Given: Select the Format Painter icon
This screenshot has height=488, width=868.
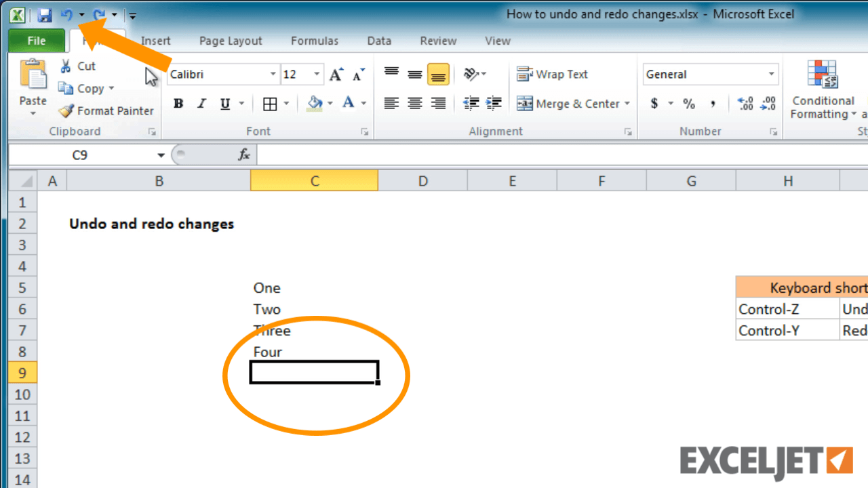Looking at the screenshot, I should (x=66, y=110).
